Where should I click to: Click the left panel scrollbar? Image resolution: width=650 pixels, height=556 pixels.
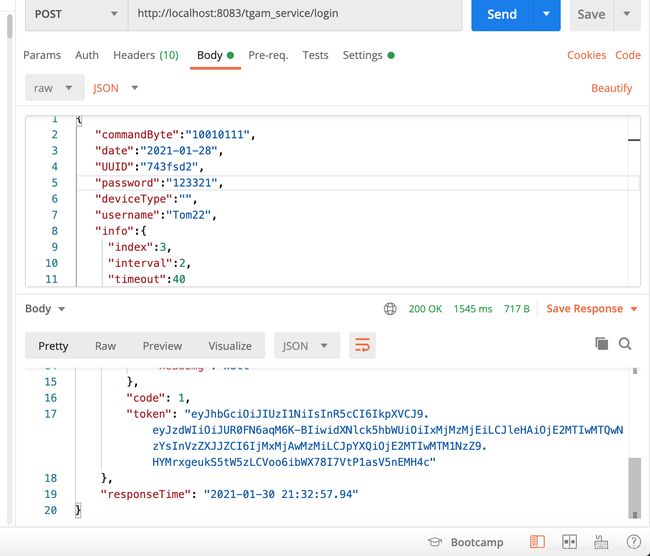pyautogui.click(x=10, y=26)
